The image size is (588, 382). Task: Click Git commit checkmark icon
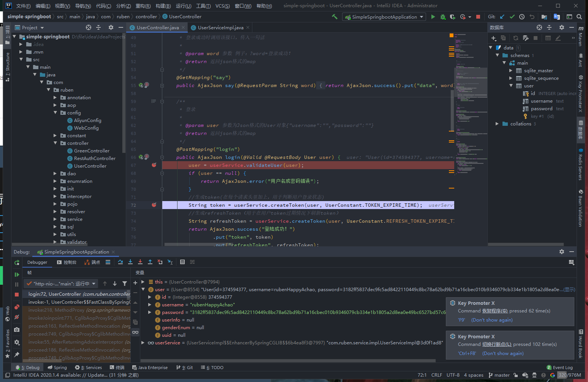(512, 17)
